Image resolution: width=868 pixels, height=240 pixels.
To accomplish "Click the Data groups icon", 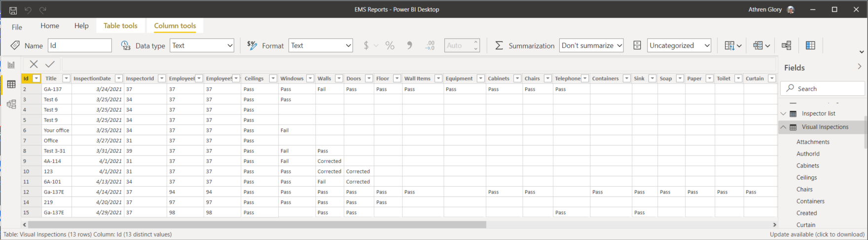I will click(761, 45).
